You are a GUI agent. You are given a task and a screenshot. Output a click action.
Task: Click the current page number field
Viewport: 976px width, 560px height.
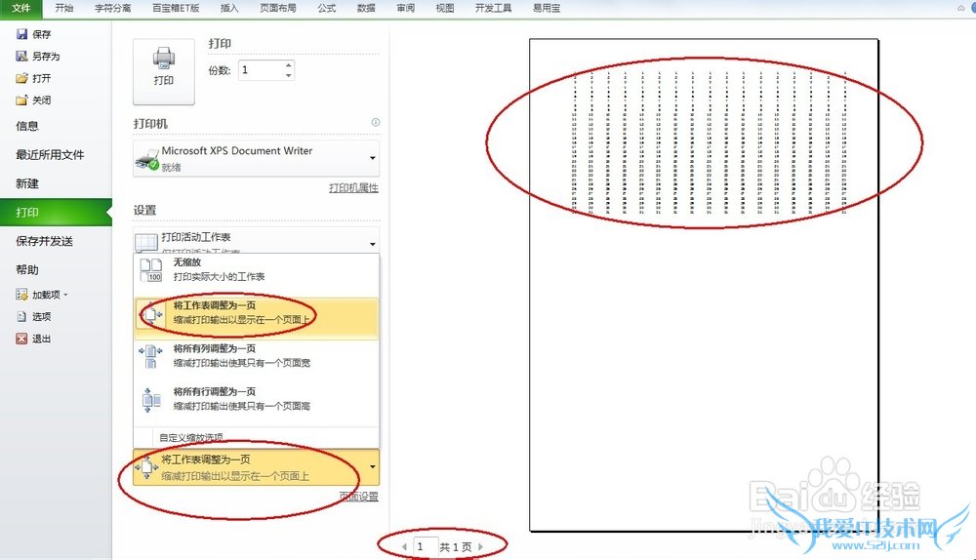[424, 546]
